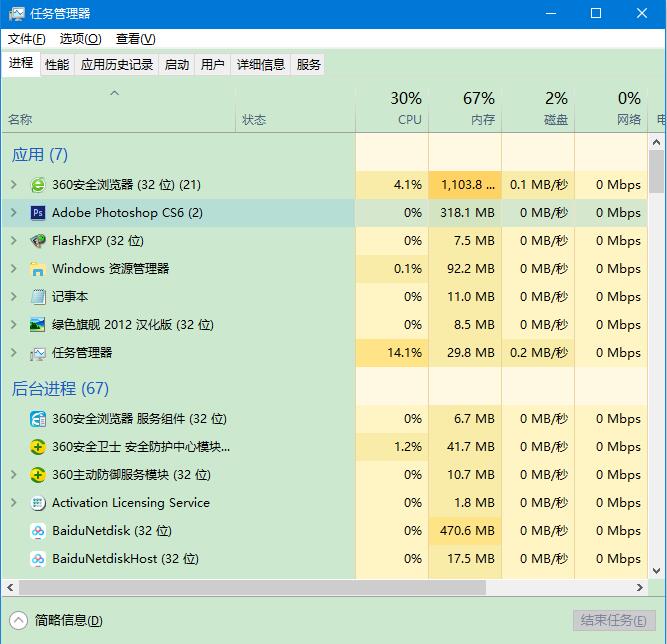Open the 选项(O) menu
The image size is (667, 644).
[x=80, y=39]
